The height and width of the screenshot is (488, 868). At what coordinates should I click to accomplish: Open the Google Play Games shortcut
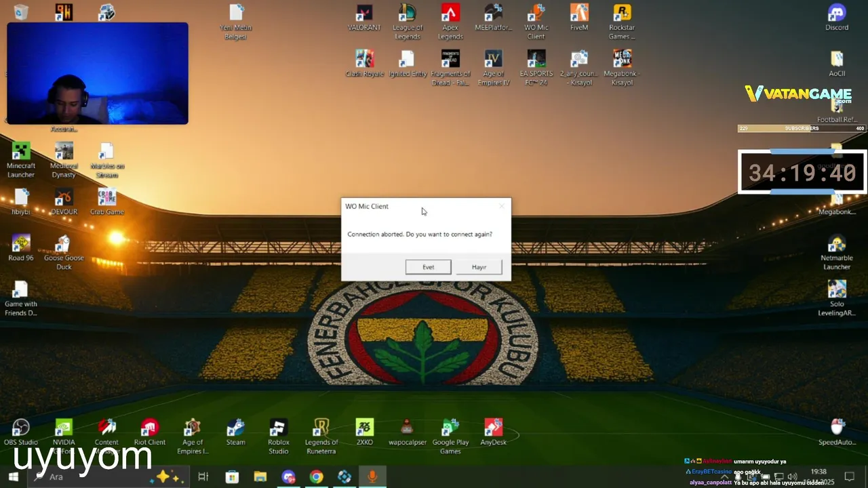(450, 436)
